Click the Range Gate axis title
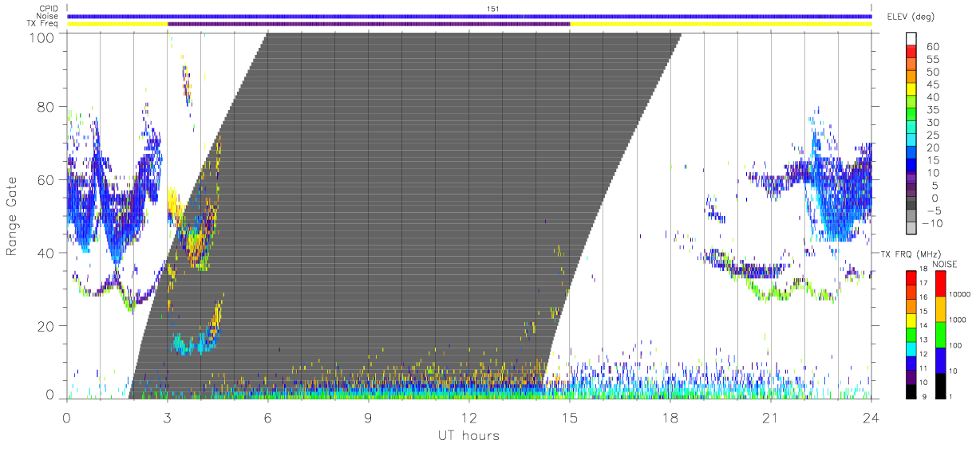The height and width of the screenshot is (452, 980). pyautogui.click(x=13, y=217)
